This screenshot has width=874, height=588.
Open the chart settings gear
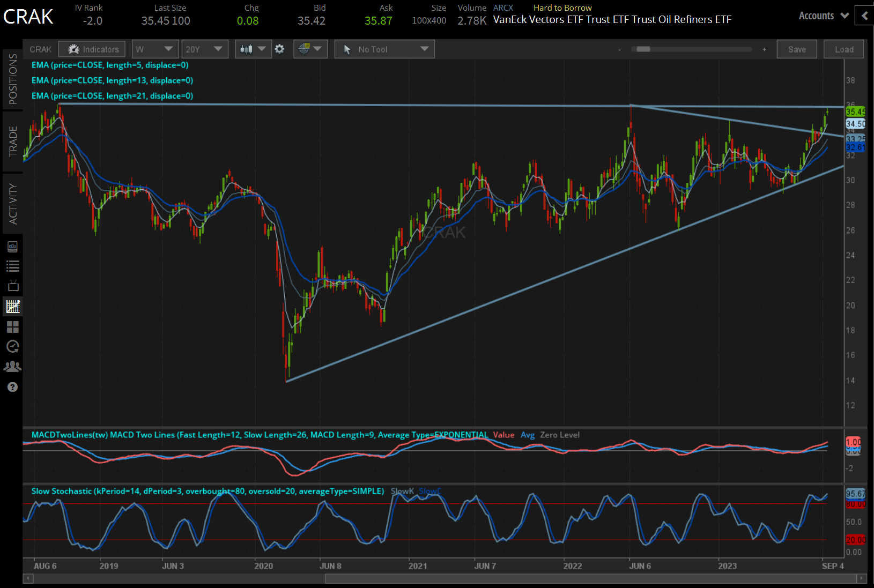280,49
